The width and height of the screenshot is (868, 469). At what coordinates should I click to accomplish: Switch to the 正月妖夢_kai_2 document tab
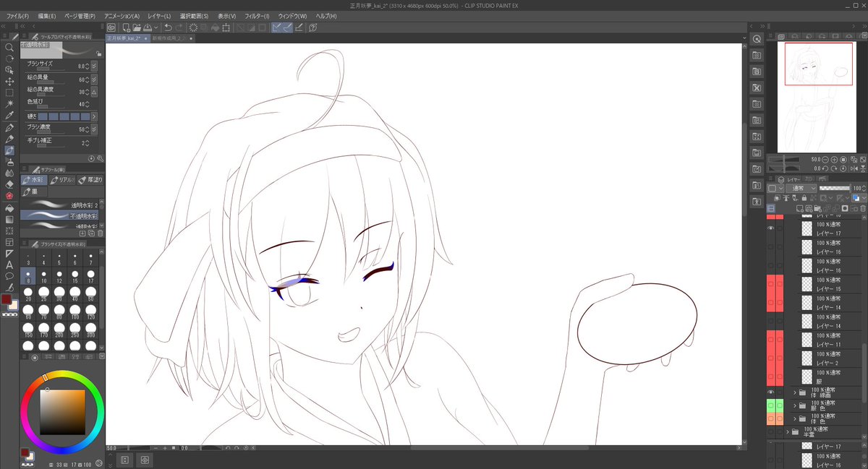click(128, 38)
